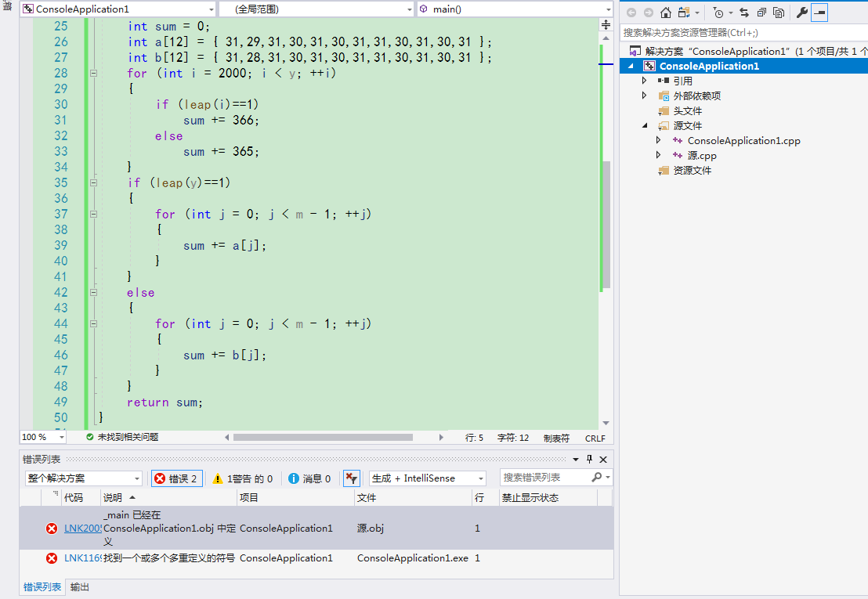Viewport: 868px width, 599px height.
Task: Toggle the 警告 0 warnings filter
Action: pyautogui.click(x=243, y=478)
